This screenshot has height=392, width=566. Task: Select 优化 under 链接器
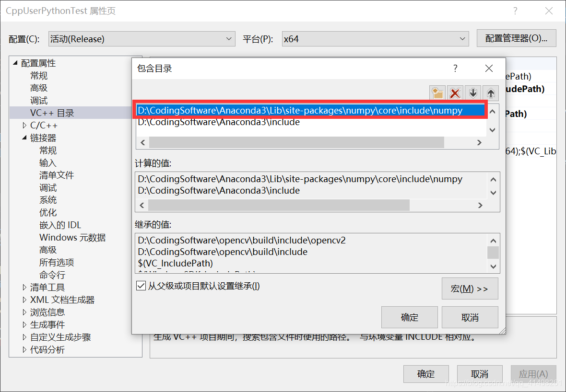(x=47, y=212)
